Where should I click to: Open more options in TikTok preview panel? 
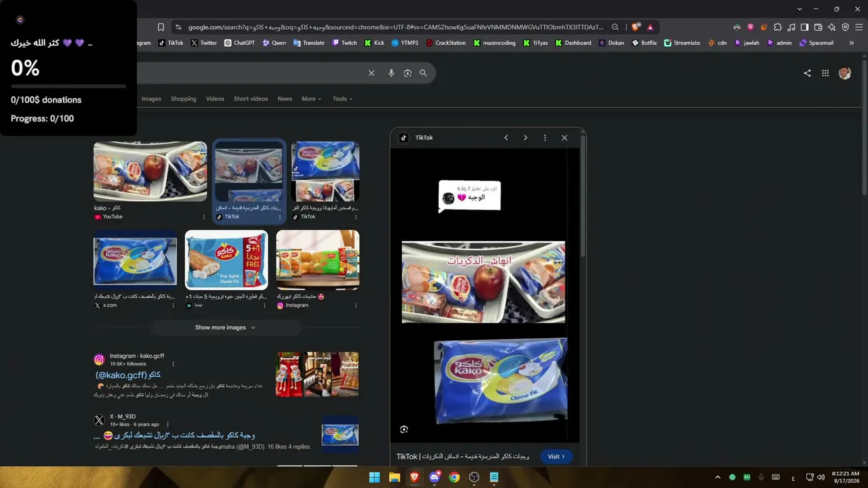[x=545, y=138]
